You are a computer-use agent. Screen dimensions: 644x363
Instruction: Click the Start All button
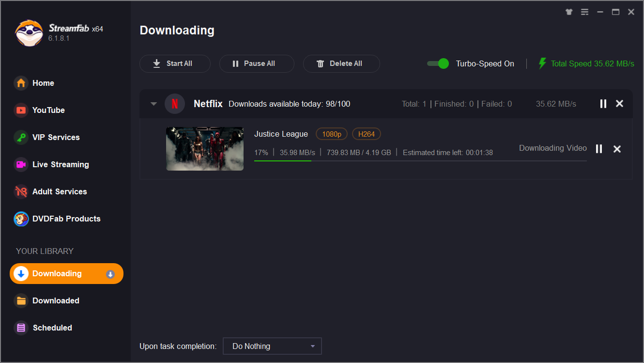click(175, 63)
